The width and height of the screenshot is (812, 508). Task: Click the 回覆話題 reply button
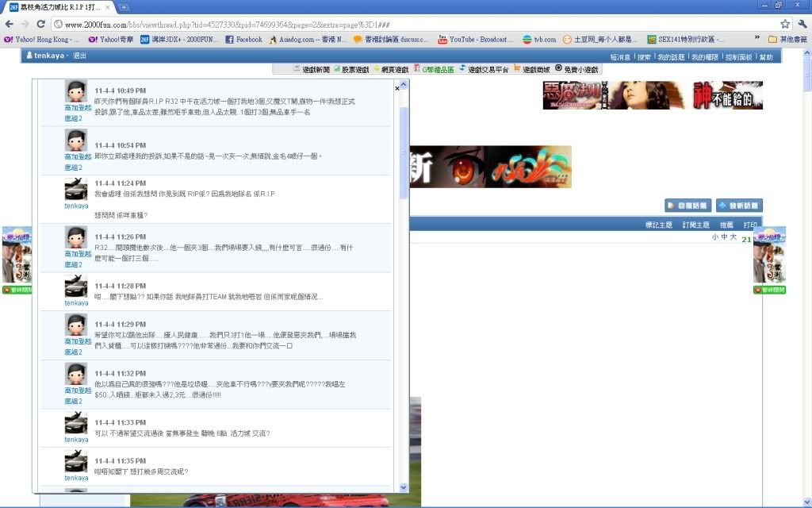pyautogui.click(x=687, y=206)
